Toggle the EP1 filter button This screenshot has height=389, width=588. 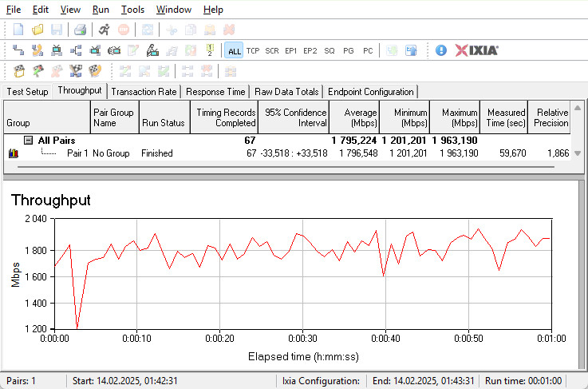click(291, 50)
